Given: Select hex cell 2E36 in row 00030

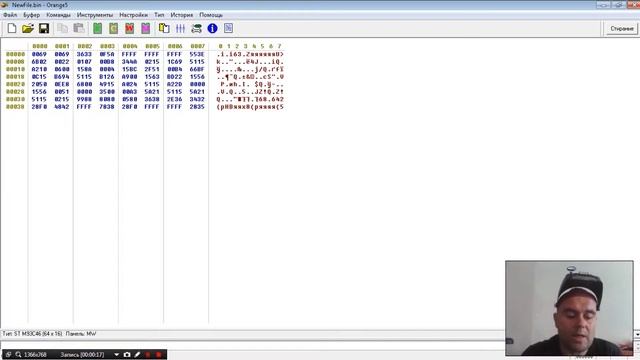Looking at the screenshot, I should [174, 99].
